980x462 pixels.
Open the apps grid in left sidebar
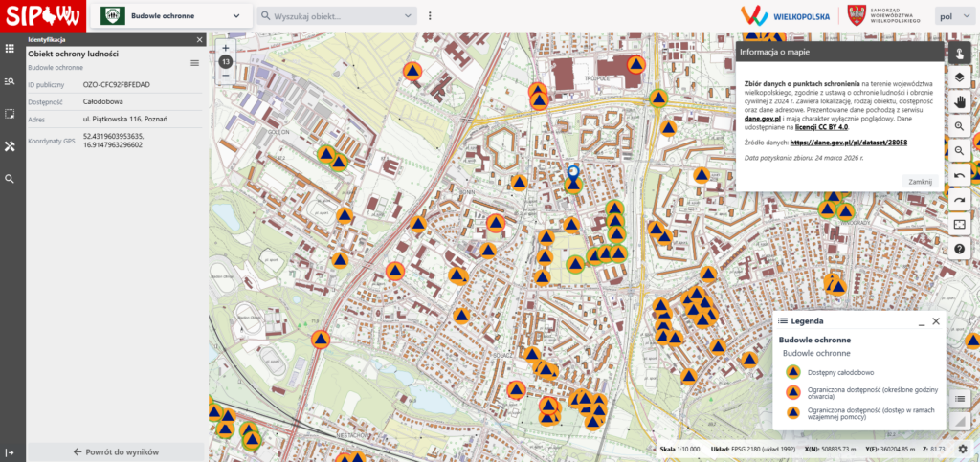tap(10, 48)
